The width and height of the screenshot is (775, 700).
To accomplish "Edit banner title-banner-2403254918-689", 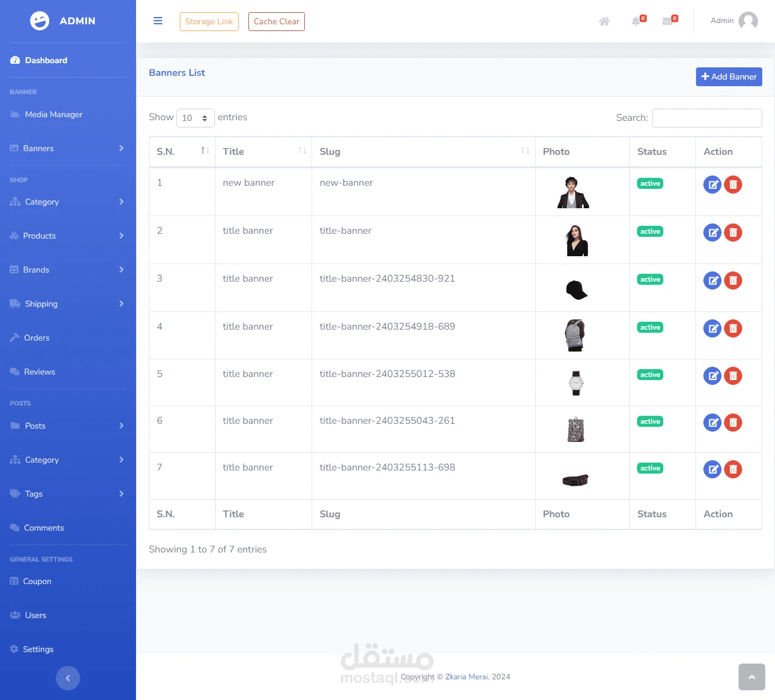I will click(x=712, y=328).
